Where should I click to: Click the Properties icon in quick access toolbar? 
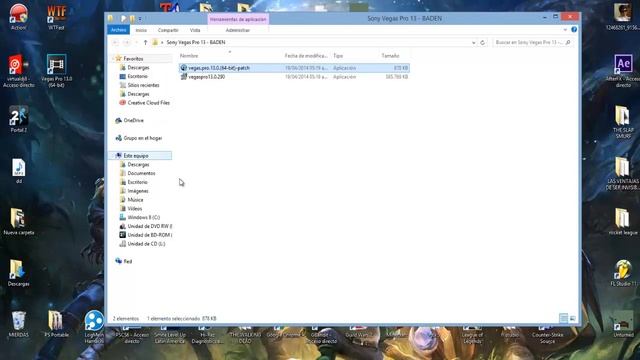[124, 18]
